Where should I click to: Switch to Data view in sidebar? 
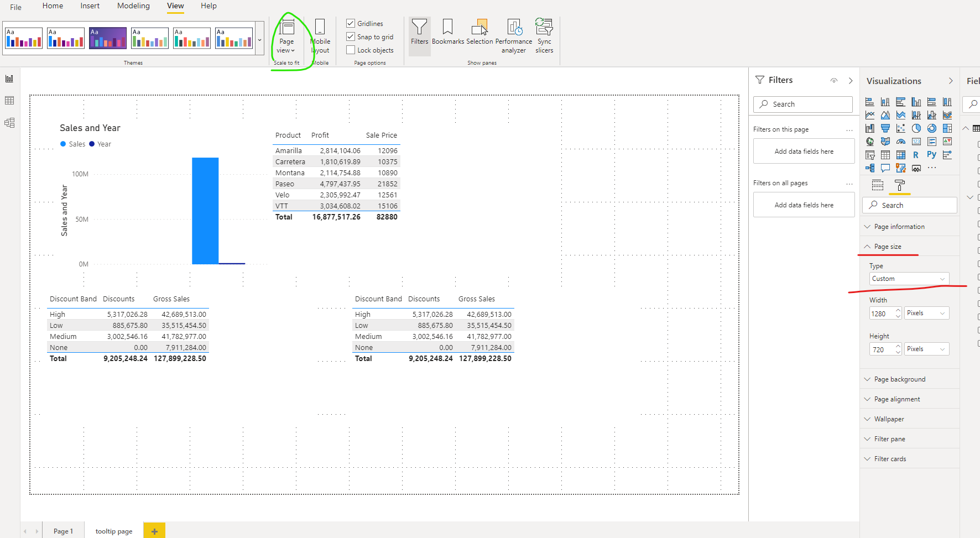point(9,101)
